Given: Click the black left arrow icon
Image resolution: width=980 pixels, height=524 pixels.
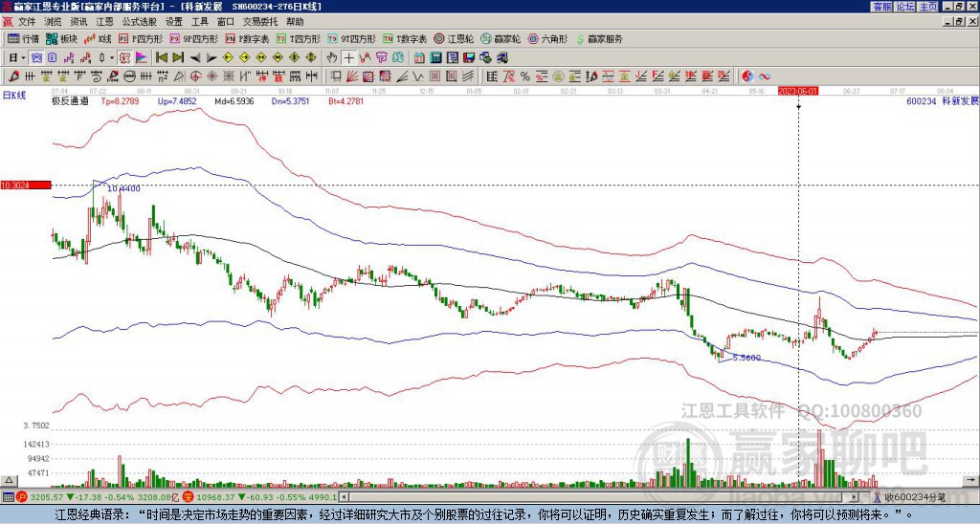Looking at the screenshot, I should click(195, 58).
